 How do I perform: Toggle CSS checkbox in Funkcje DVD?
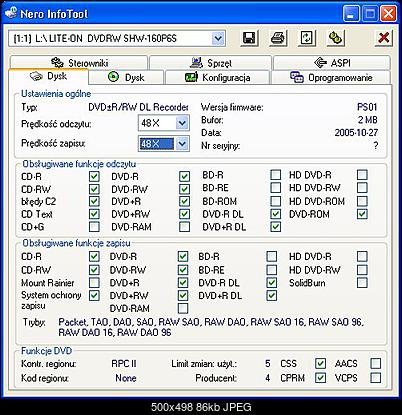(320, 363)
